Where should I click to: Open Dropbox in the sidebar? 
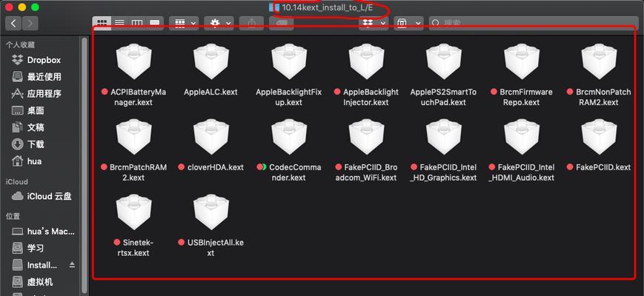43,60
